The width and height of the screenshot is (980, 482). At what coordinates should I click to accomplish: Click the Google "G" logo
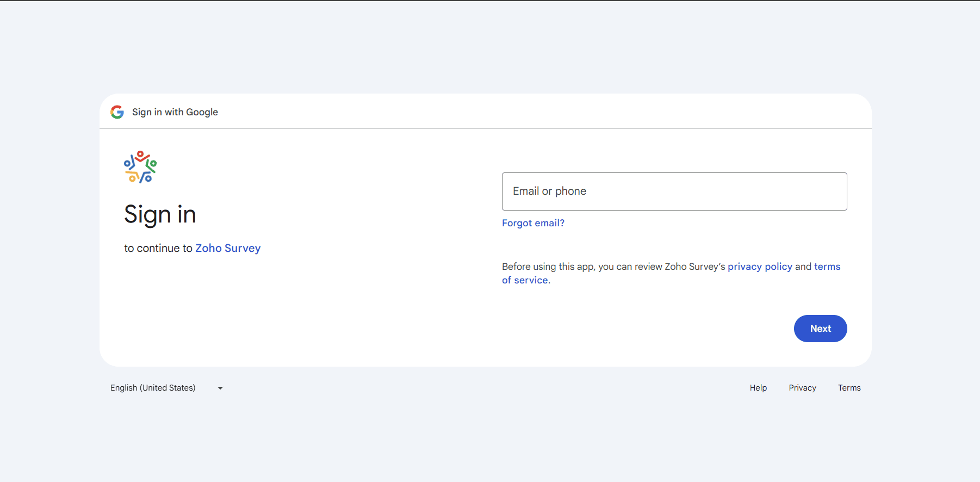point(117,112)
